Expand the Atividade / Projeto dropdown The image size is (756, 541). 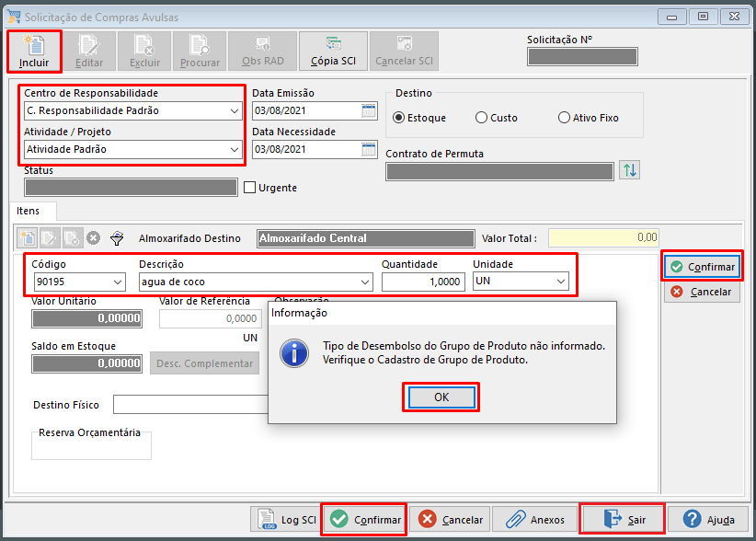(x=235, y=149)
